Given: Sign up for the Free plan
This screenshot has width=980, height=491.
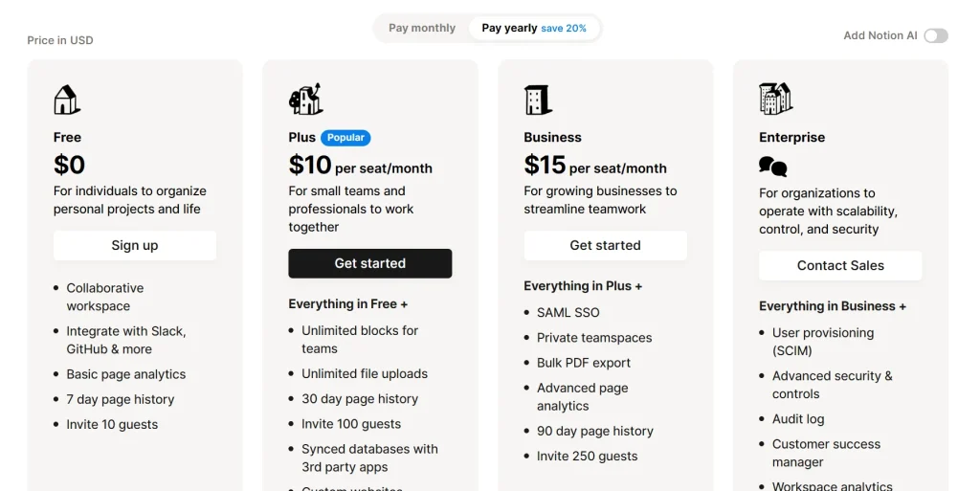Looking at the screenshot, I should pyautogui.click(x=135, y=245).
